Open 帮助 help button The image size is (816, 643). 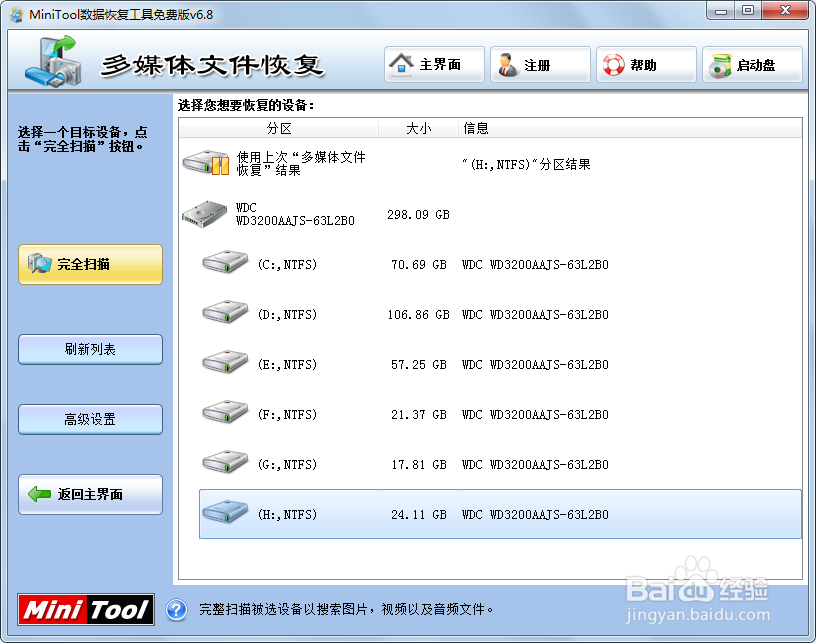pyautogui.click(x=646, y=65)
